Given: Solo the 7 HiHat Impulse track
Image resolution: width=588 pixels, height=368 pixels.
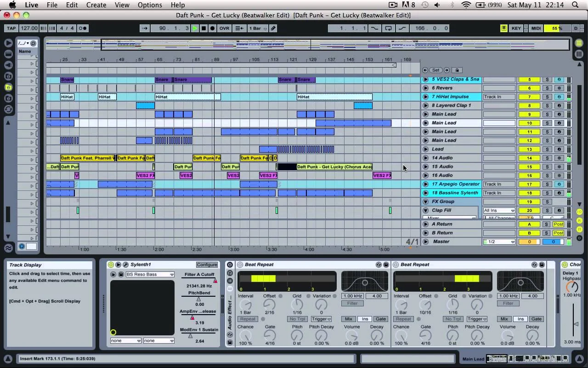Looking at the screenshot, I should pos(547,97).
